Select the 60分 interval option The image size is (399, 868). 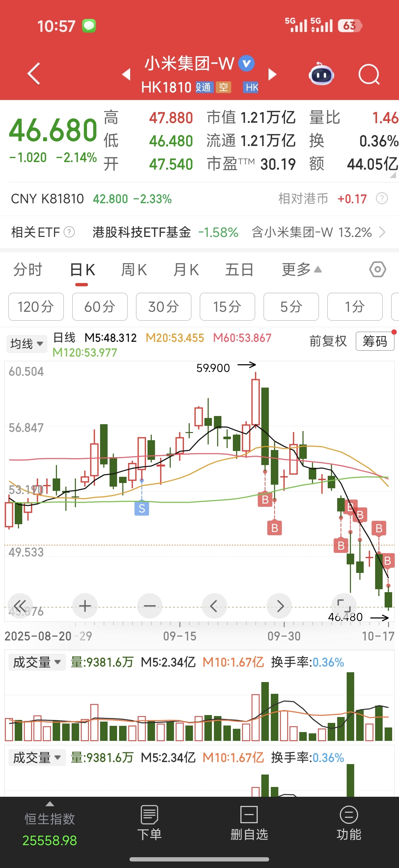point(99,307)
